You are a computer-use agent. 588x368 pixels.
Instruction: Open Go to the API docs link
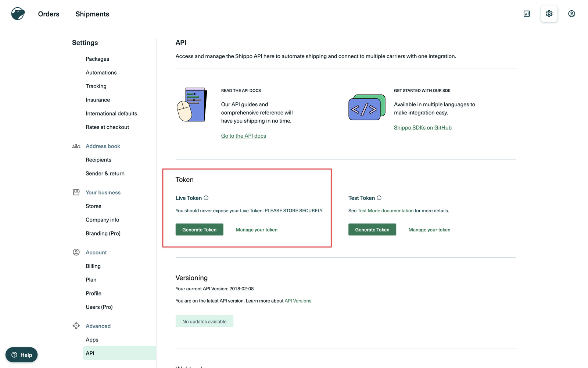(243, 135)
